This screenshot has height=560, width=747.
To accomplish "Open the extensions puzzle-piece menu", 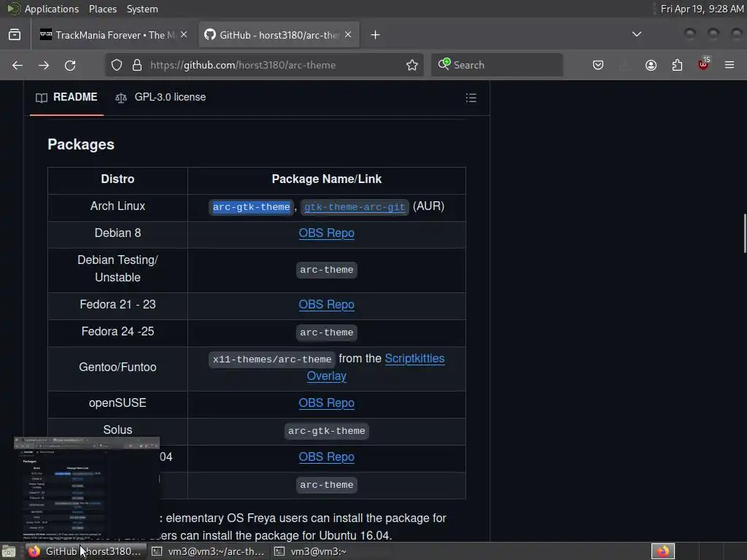I will (678, 65).
